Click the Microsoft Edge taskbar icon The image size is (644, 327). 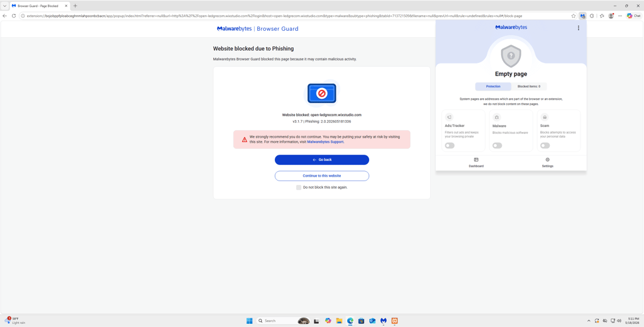(350, 321)
